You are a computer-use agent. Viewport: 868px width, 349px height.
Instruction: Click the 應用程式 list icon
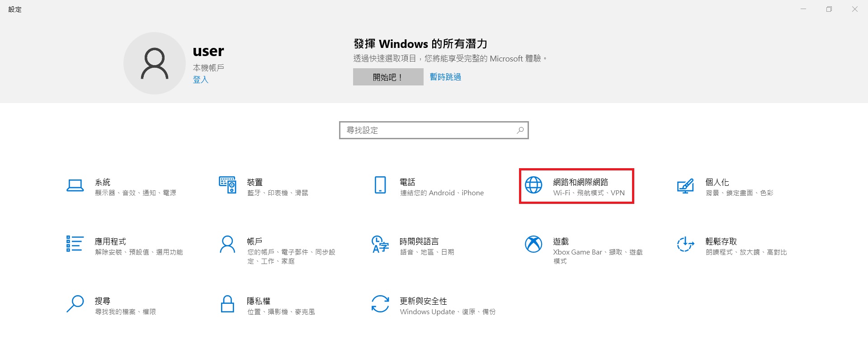(75, 244)
